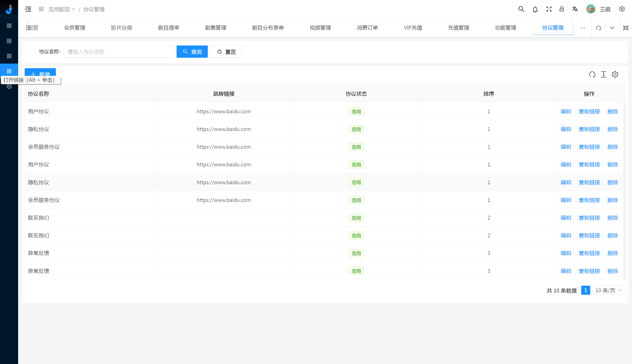Click the table refresh icon
The image size is (632, 364).
click(x=592, y=75)
